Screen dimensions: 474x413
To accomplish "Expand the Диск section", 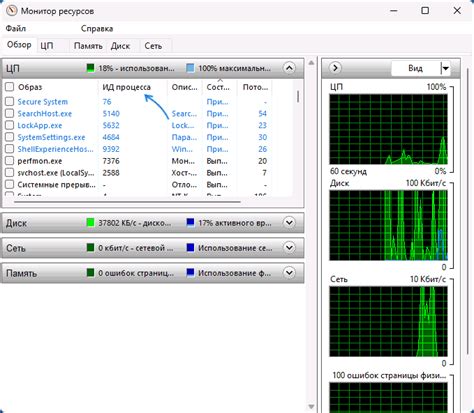I will point(289,223).
